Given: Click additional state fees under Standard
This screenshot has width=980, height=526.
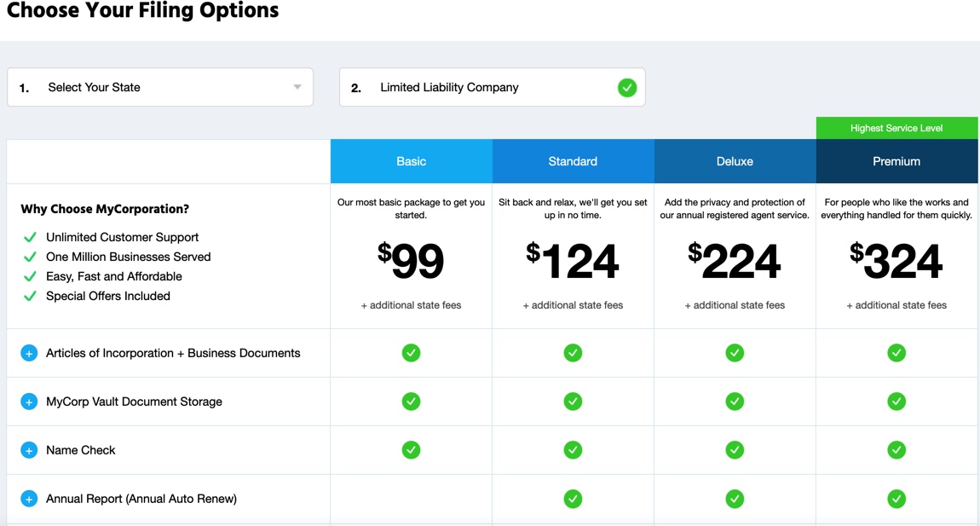Looking at the screenshot, I should click(574, 305).
